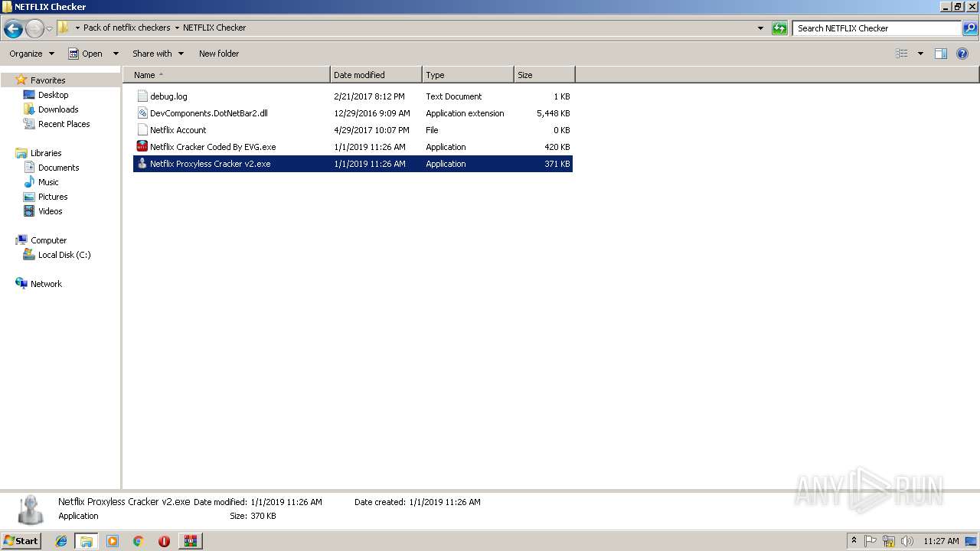Click the Forward navigation arrow

coord(34,29)
